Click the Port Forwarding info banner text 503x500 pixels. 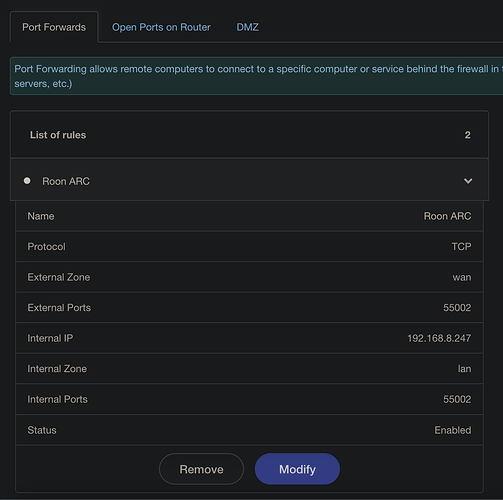[257, 76]
